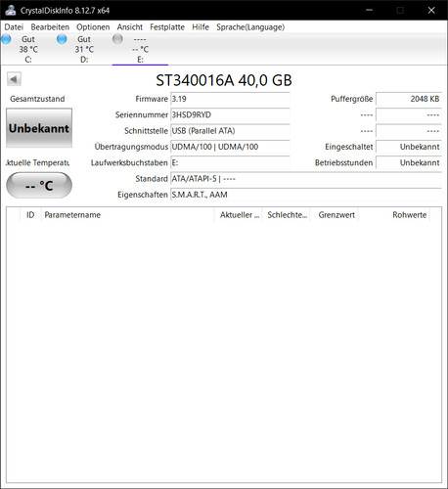Click the 38 °C temperature of drive C:

point(28,50)
